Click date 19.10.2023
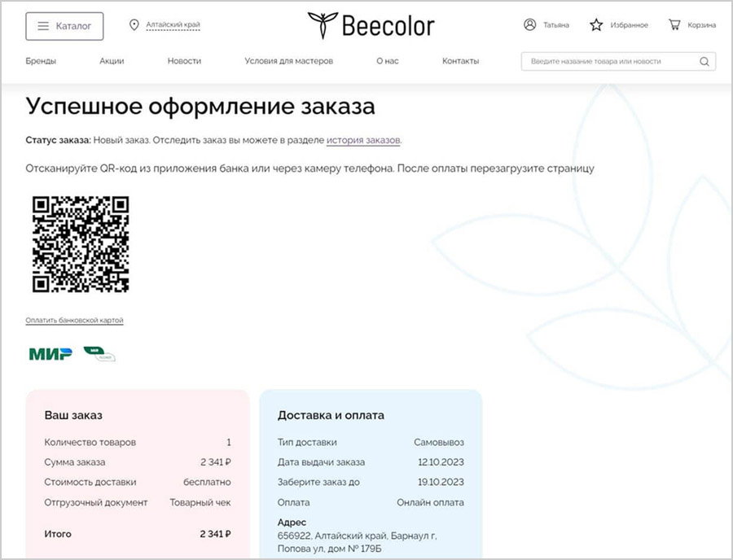This screenshot has width=733, height=560. (x=441, y=482)
